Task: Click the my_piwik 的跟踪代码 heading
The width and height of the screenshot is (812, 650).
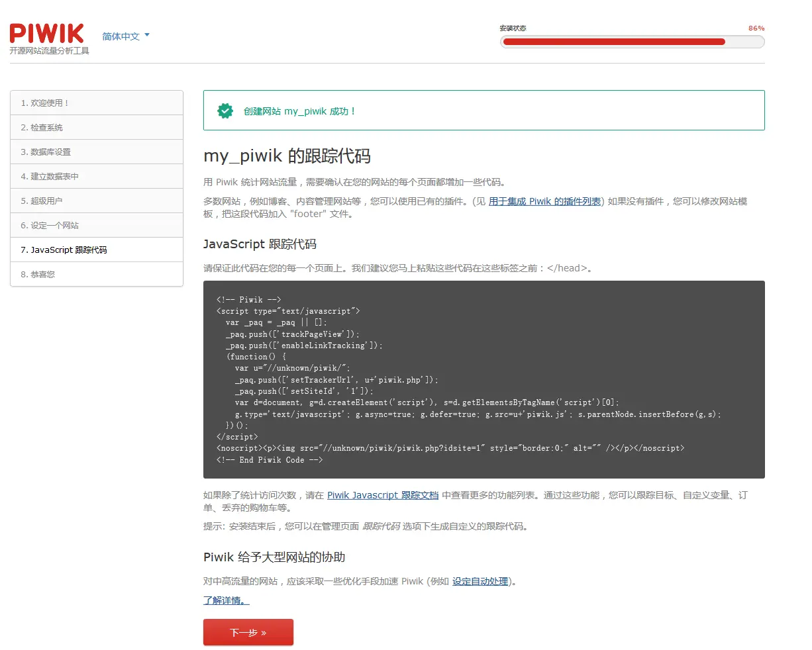Action: (287, 156)
